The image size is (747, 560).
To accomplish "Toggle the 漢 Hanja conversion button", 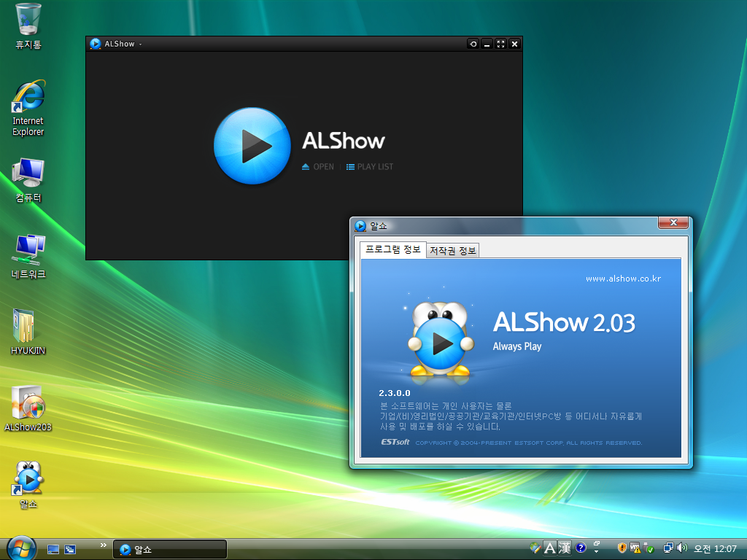I will [x=565, y=548].
